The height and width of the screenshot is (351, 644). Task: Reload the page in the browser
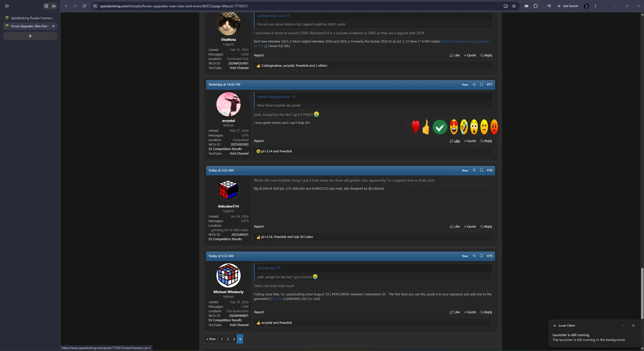pyautogui.click(x=84, y=6)
